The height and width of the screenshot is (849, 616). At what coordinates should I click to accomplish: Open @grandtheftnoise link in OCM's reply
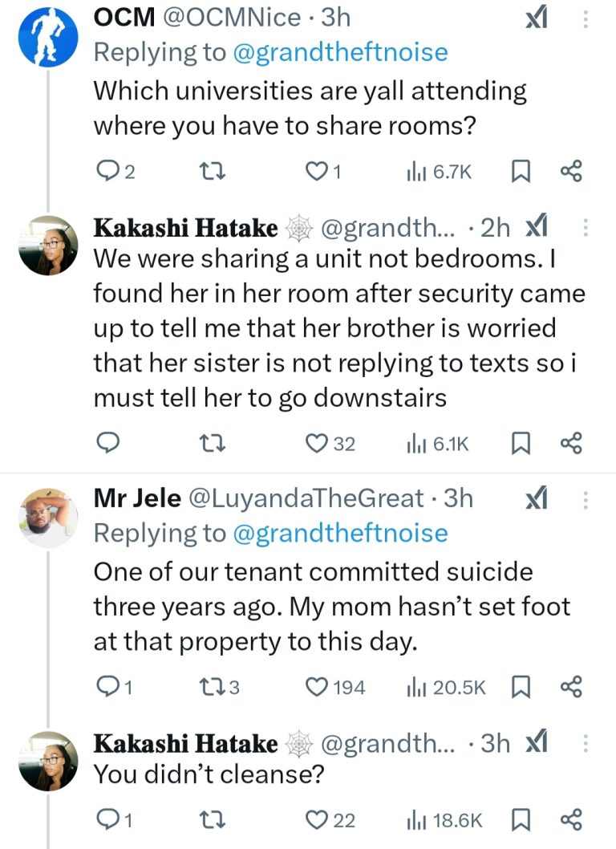click(x=341, y=52)
